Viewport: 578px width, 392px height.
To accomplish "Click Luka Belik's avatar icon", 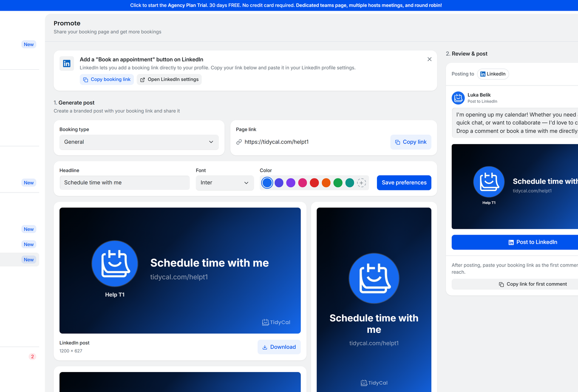I will coord(458,98).
